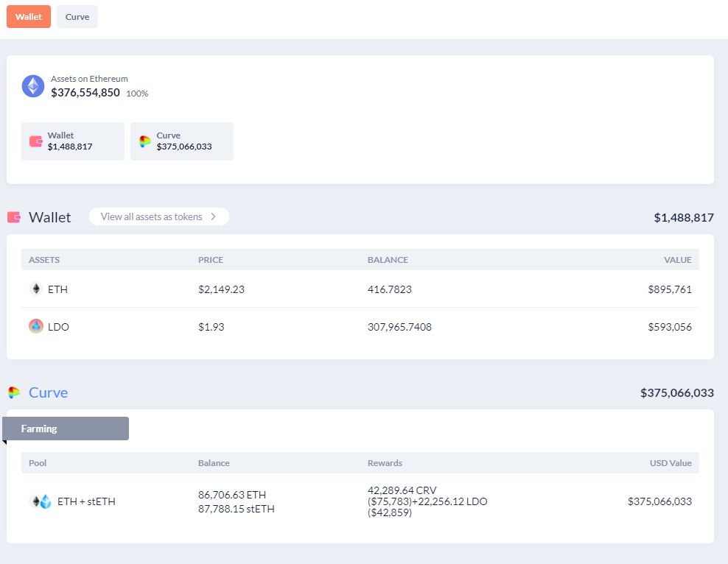This screenshot has width=728, height=564.
Task: Click the Rewards column header
Action: [385, 463]
